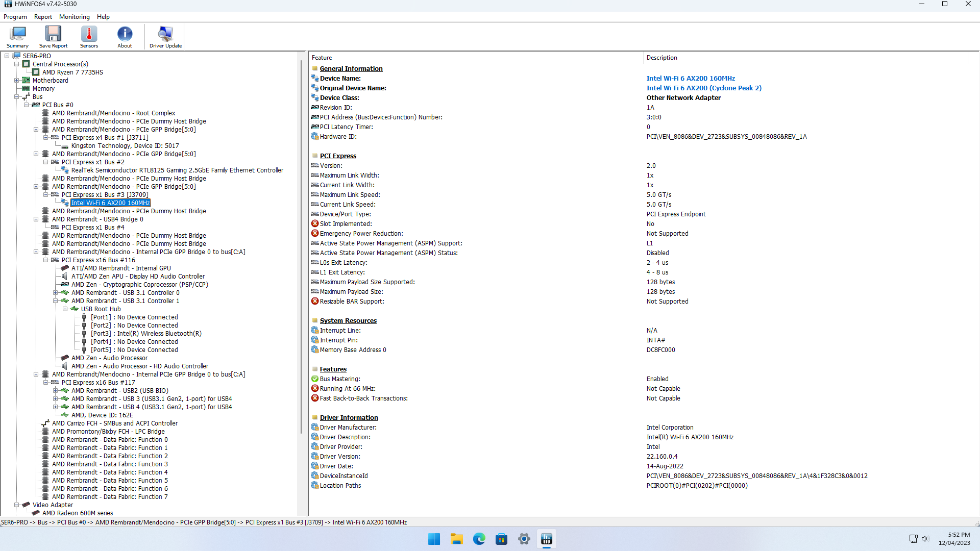This screenshot has height=551, width=980.
Task: Open the Program menu
Action: tap(15, 17)
